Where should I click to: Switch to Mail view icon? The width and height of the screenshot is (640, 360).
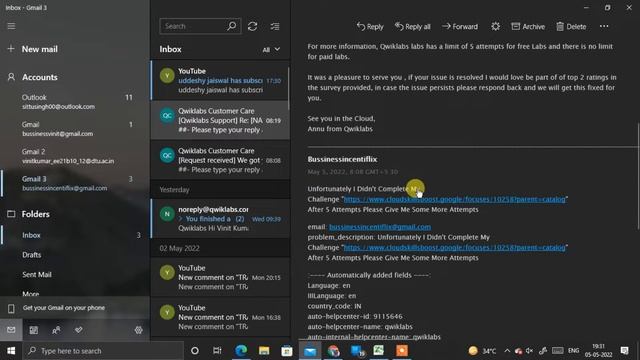coord(11,330)
